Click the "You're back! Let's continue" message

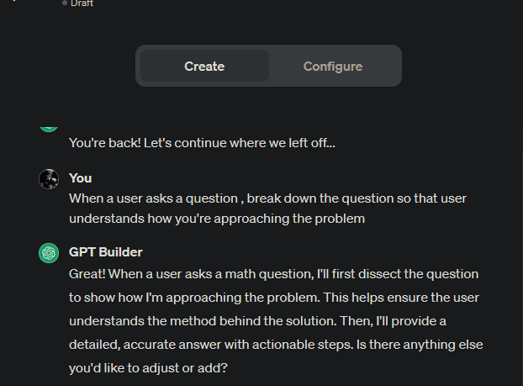tap(202, 143)
